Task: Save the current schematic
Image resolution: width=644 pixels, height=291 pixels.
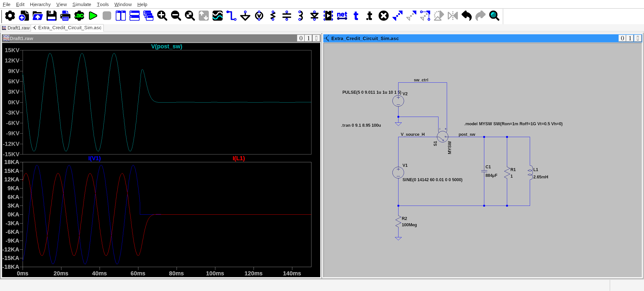Action: [x=51, y=16]
